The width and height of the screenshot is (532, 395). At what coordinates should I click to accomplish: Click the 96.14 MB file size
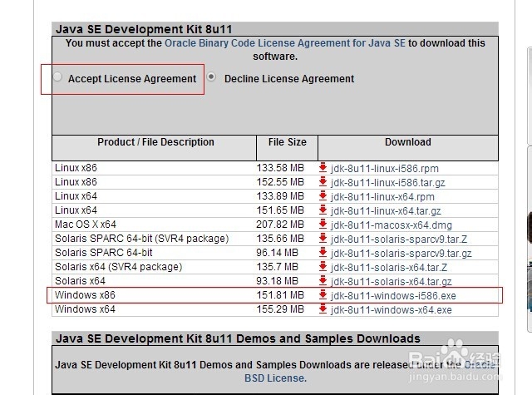click(x=277, y=253)
